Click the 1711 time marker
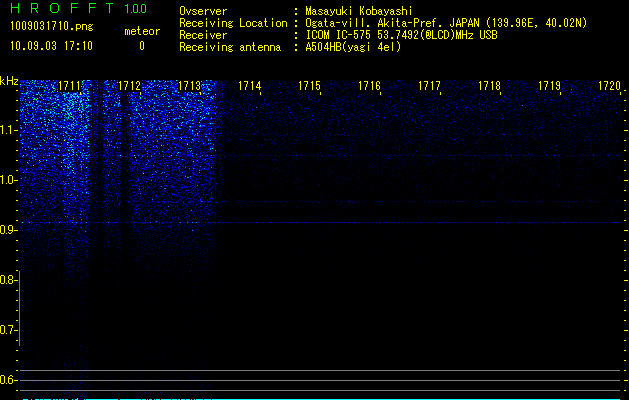 pos(69,86)
